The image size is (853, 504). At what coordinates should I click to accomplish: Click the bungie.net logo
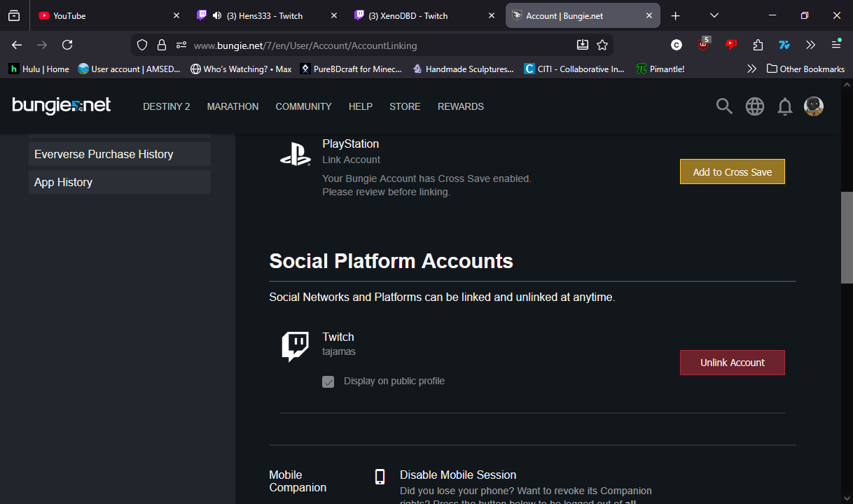click(62, 106)
